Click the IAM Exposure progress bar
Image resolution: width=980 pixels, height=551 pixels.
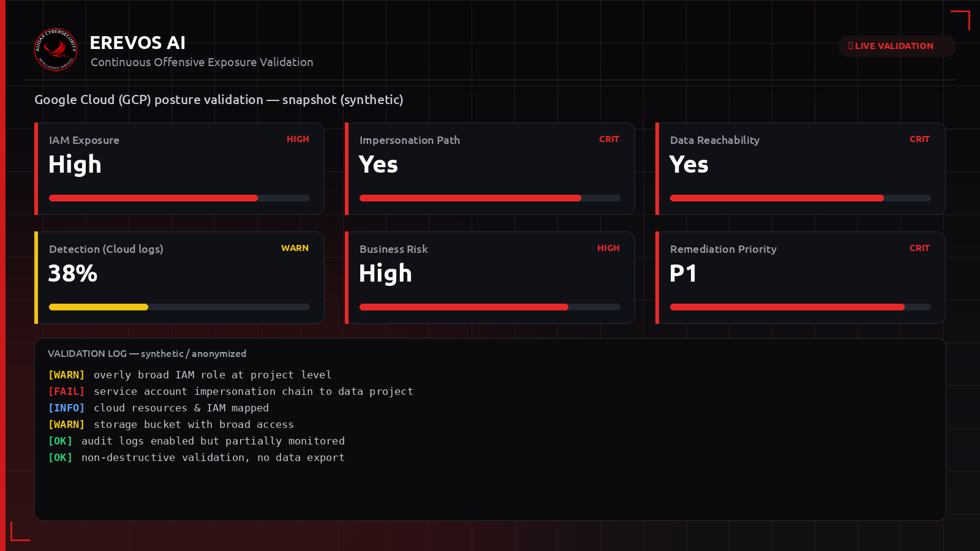tap(179, 198)
